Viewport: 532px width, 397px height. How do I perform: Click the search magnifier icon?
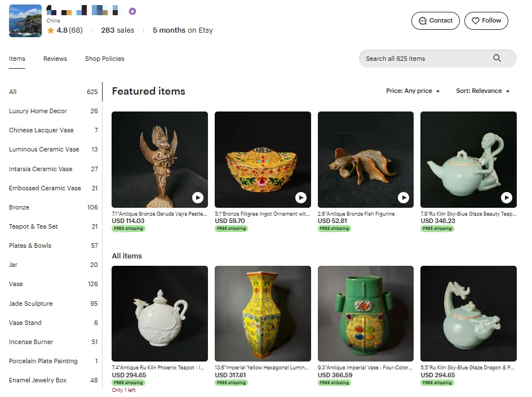click(496, 58)
